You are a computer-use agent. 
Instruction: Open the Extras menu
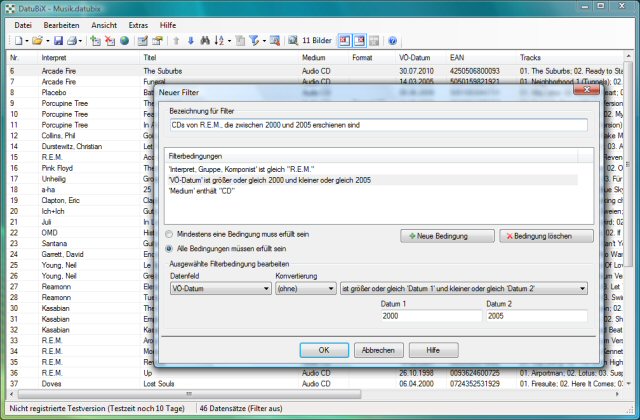pos(138,22)
